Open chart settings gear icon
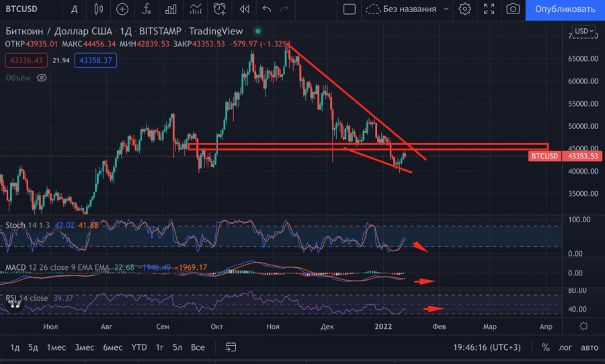Viewport: 605px width, 364px height. click(465, 9)
